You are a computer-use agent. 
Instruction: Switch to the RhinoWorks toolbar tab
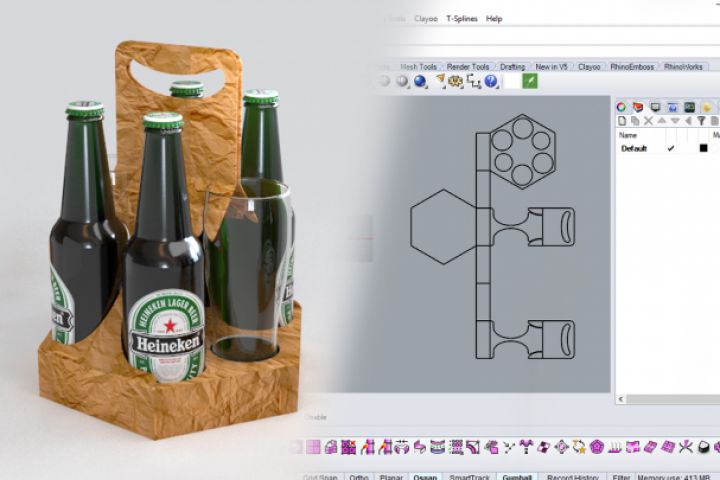(x=683, y=67)
